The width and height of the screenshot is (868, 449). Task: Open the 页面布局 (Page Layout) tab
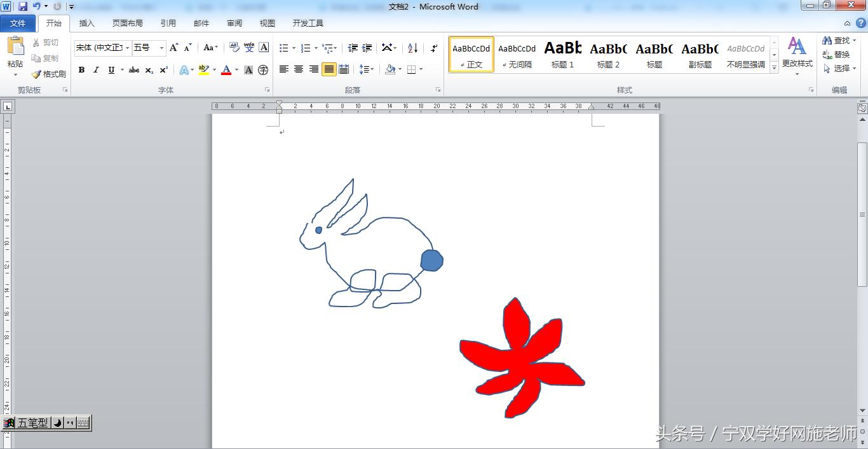[127, 24]
